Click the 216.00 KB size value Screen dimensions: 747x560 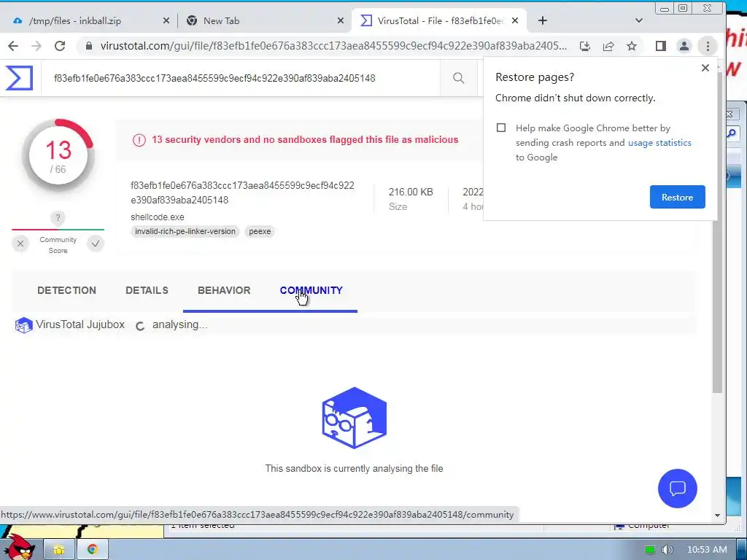(x=411, y=192)
